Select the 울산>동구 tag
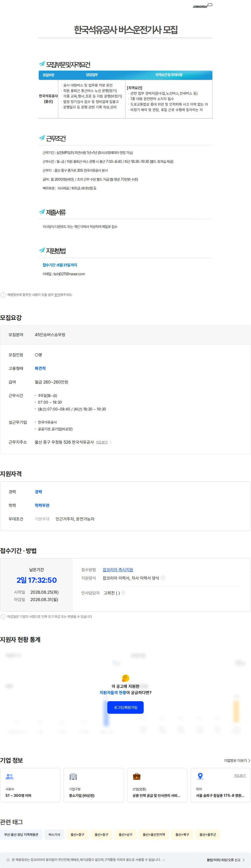The width and height of the screenshot is (251, 868). click(101, 834)
